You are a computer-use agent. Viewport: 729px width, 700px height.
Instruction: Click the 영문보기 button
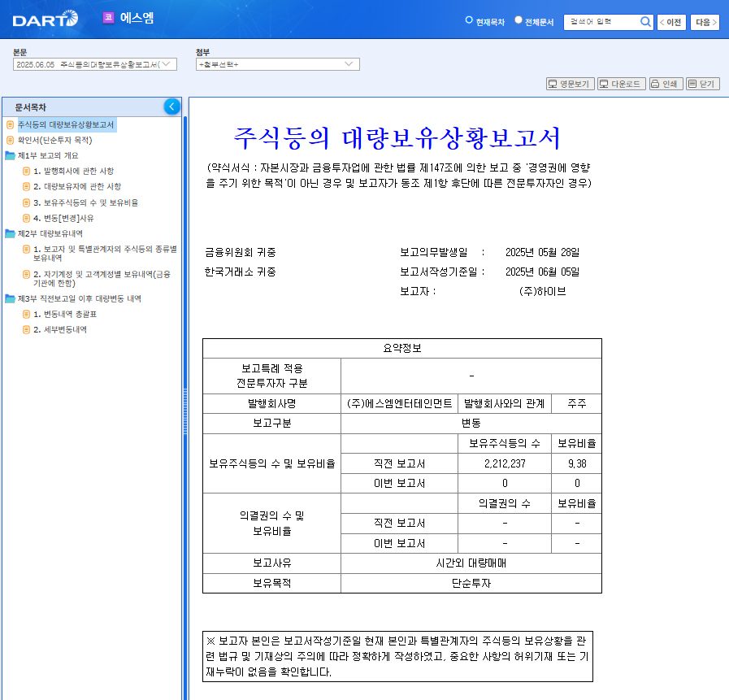tap(570, 84)
